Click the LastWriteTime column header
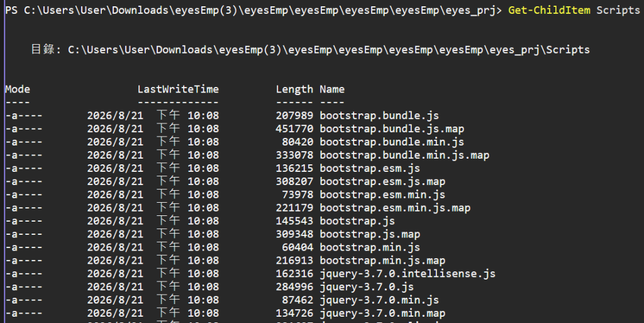The height and width of the screenshot is (323, 644). coord(178,89)
